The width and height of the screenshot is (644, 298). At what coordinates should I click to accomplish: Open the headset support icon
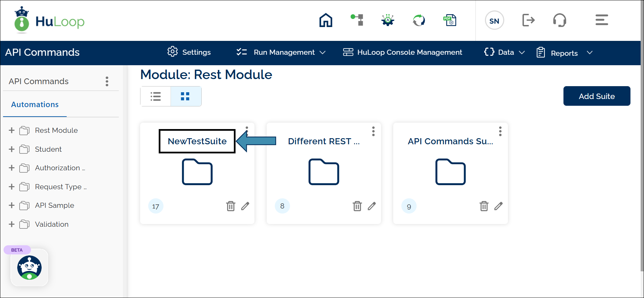pos(559,20)
